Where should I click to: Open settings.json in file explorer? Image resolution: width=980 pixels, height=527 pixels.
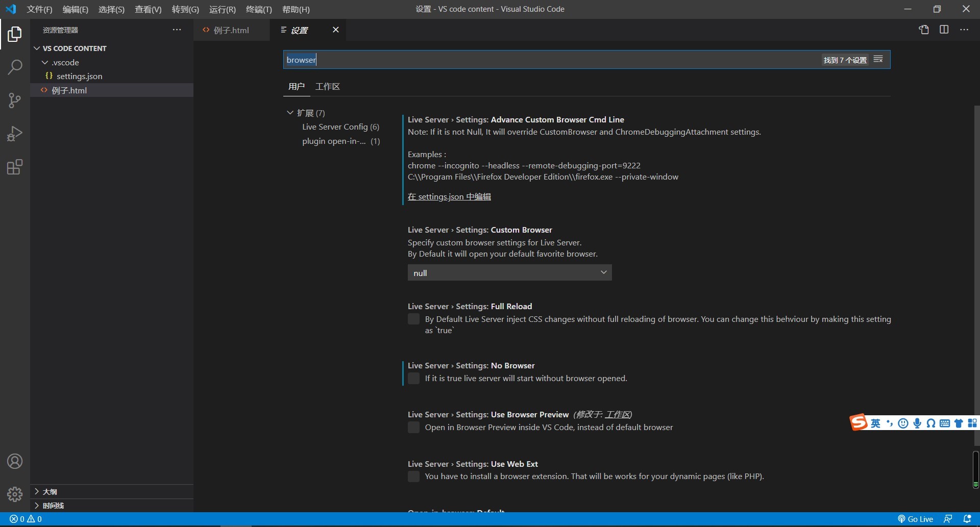tap(79, 76)
